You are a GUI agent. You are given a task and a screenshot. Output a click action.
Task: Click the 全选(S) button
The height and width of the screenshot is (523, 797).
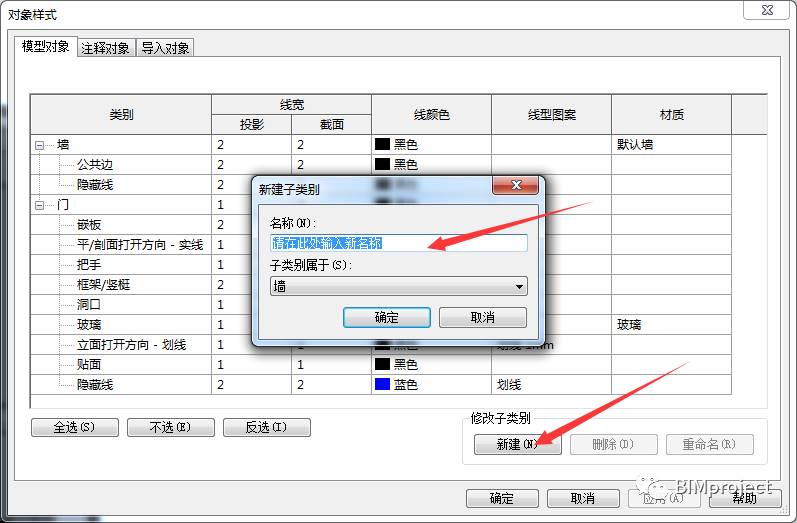click(75, 427)
